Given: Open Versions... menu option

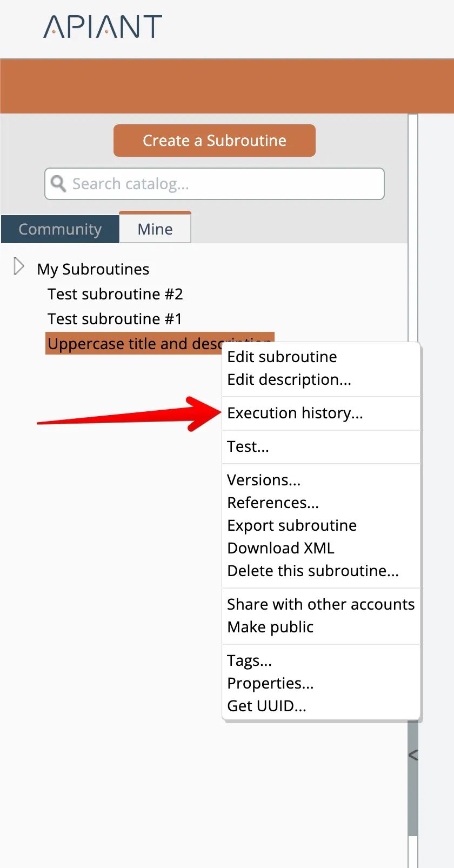Looking at the screenshot, I should (264, 480).
